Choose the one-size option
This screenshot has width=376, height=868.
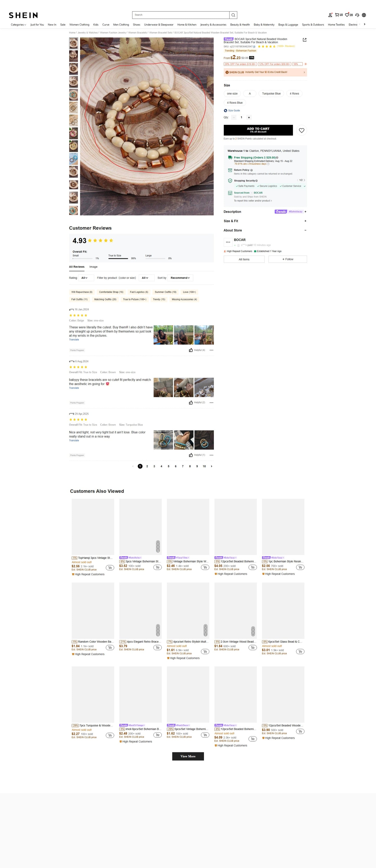(232, 94)
